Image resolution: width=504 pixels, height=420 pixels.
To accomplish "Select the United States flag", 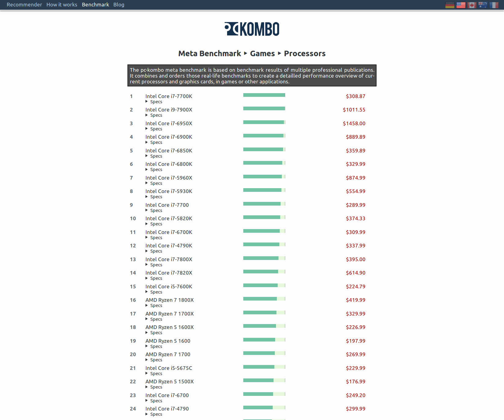I will (x=461, y=5).
